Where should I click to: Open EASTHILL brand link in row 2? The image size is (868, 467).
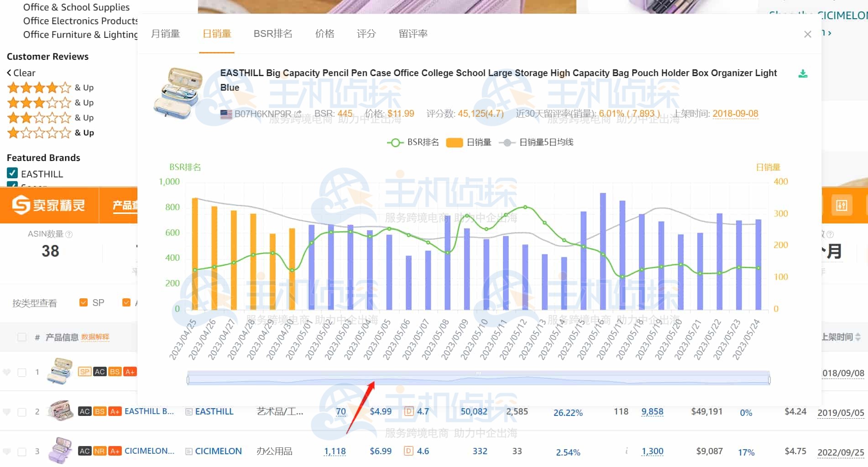[214, 411]
